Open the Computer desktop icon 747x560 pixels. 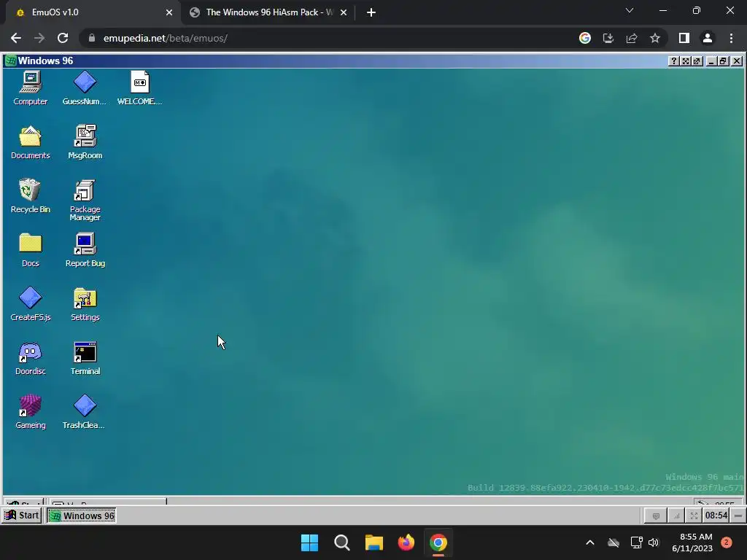tap(30, 88)
